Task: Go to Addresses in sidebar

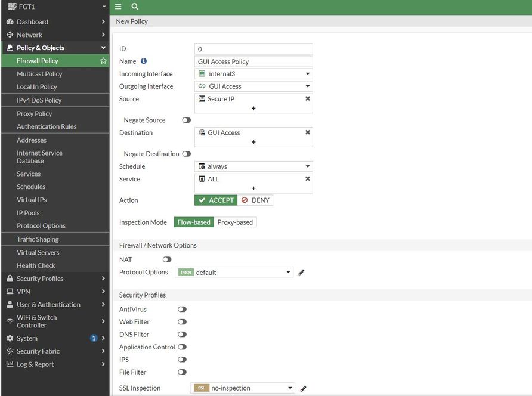Action: click(x=32, y=140)
